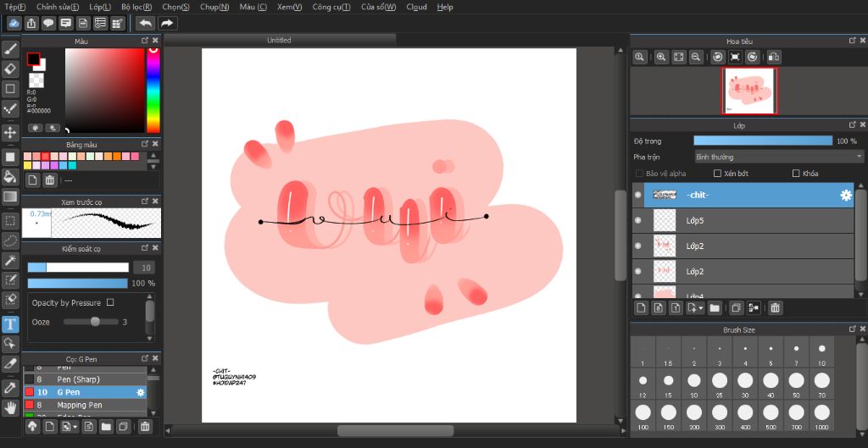This screenshot has width=868, height=448.
Task: Open the Pha trộn blend mode dropdown
Action: tap(778, 157)
